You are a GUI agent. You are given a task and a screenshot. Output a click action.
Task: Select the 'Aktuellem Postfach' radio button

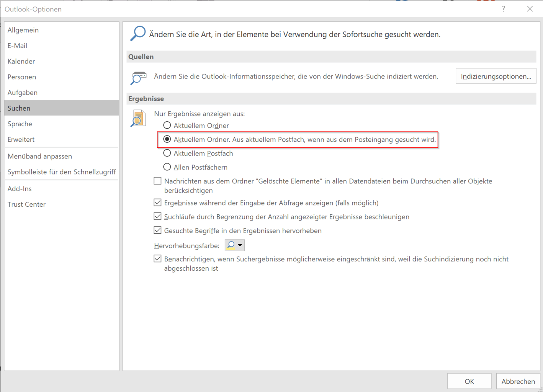[167, 153]
